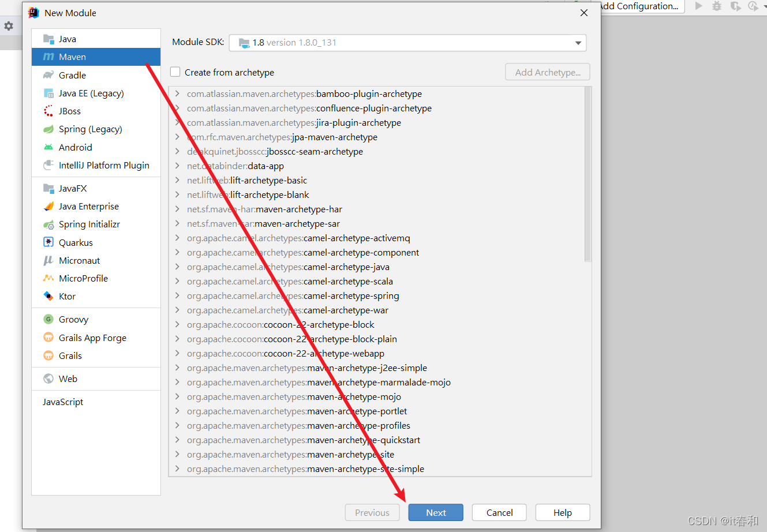Image resolution: width=767 pixels, height=532 pixels.
Task: Expand camel-archetype-activemq entry
Action: [177, 238]
